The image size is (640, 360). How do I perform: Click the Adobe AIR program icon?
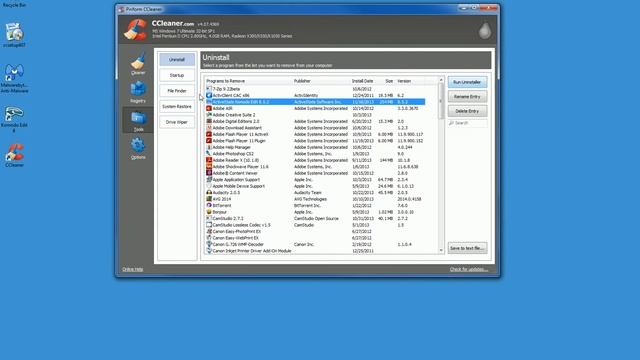pos(209,108)
